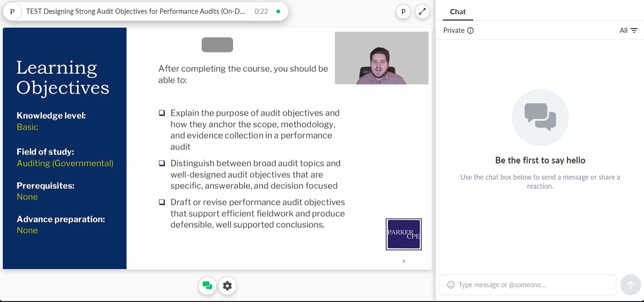Select the Chat tab
Viewport: 644px width, 302px height.
(458, 11)
